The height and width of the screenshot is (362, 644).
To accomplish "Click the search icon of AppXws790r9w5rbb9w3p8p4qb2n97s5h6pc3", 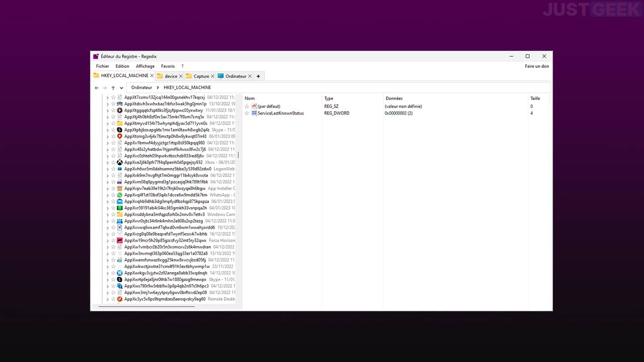I will pyautogui.click(x=120, y=286).
